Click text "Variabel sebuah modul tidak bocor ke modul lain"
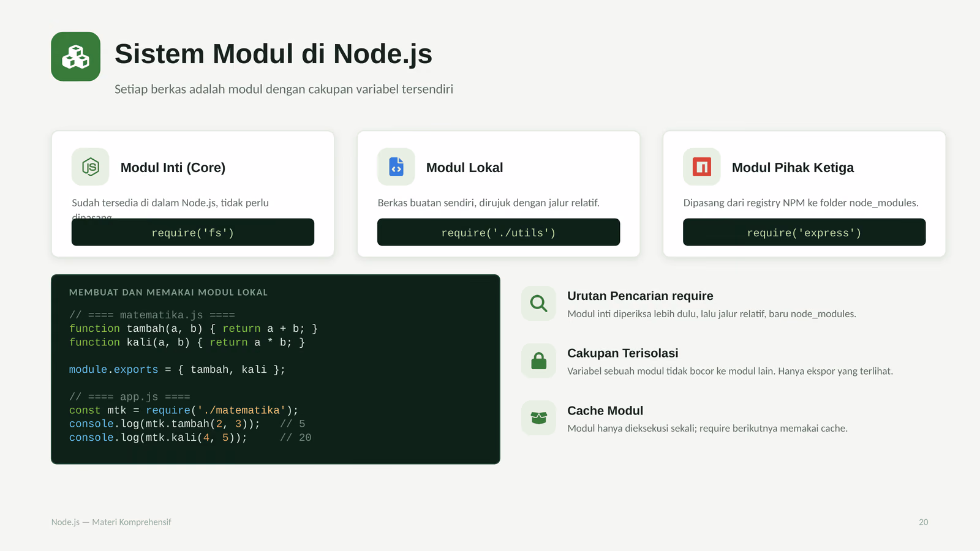Image resolution: width=980 pixels, height=551 pixels. point(671,371)
